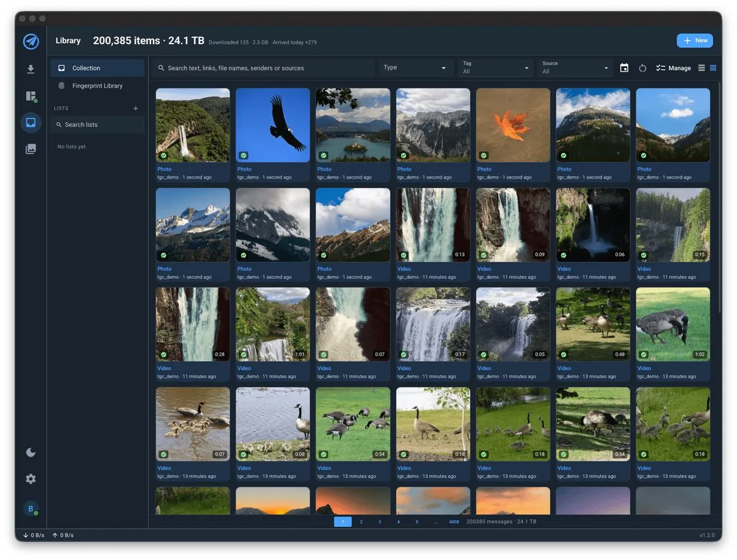Open the goose on water video 0:08

point(273,424)
